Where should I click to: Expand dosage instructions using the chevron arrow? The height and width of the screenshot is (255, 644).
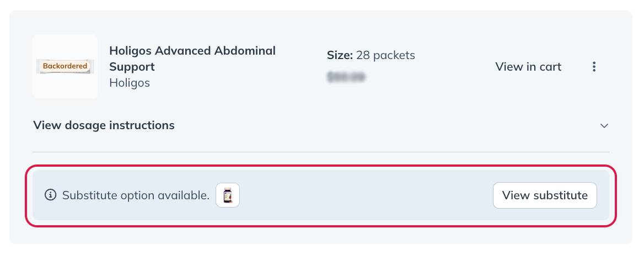coord(604,125)
